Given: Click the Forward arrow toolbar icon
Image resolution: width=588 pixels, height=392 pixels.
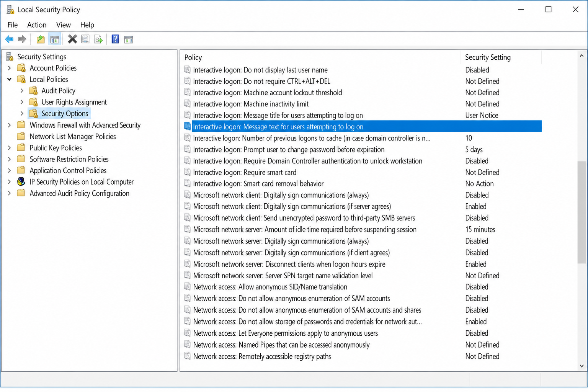Looking at the screenshot, I should (x=22, y=39).
